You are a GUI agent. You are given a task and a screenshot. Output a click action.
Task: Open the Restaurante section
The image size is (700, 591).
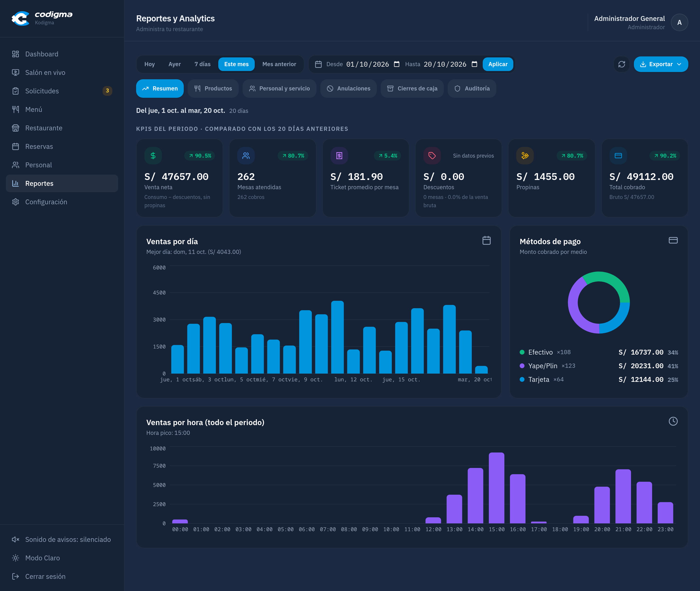pyautogui.click(x=62, y=128)
